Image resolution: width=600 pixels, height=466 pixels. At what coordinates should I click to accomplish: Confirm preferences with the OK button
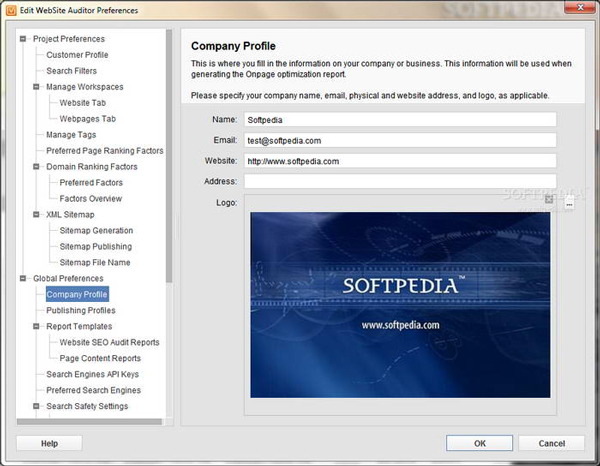pos(479,443)
